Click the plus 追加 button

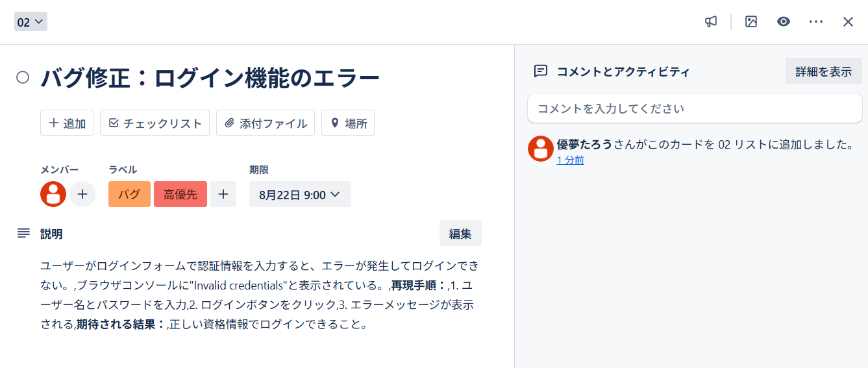pyautogui.click(x=67, y=123)
